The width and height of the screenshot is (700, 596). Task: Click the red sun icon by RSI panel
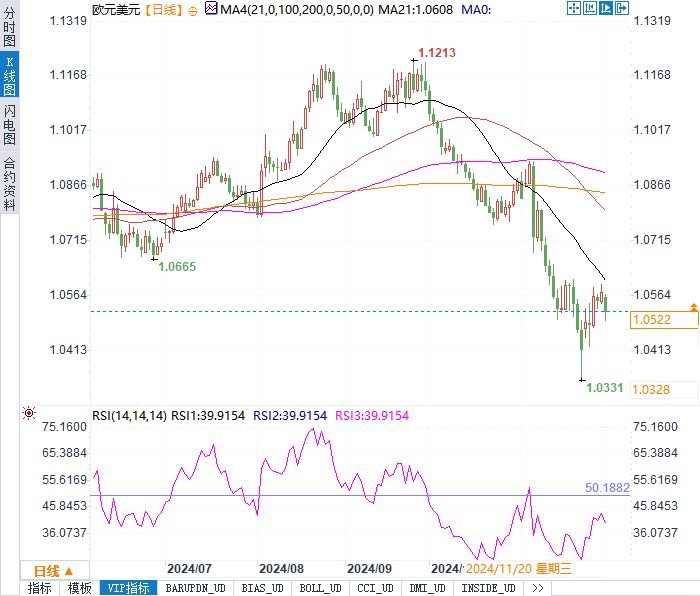(x=29, y=413)
